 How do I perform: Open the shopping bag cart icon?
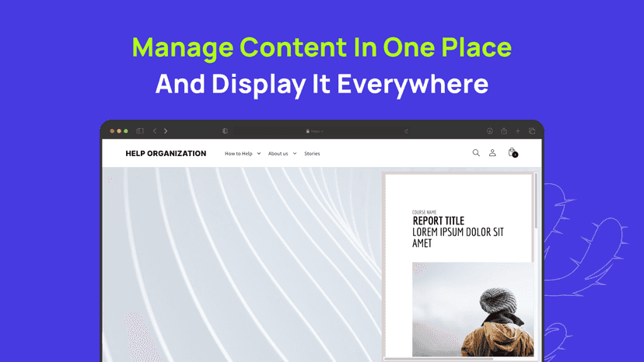tap(512, 153)
